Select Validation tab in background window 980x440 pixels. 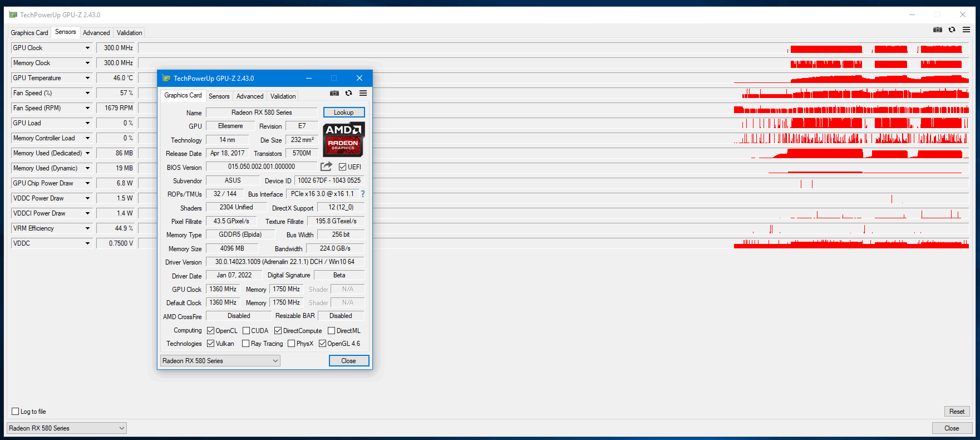click(x=129, y=32)
